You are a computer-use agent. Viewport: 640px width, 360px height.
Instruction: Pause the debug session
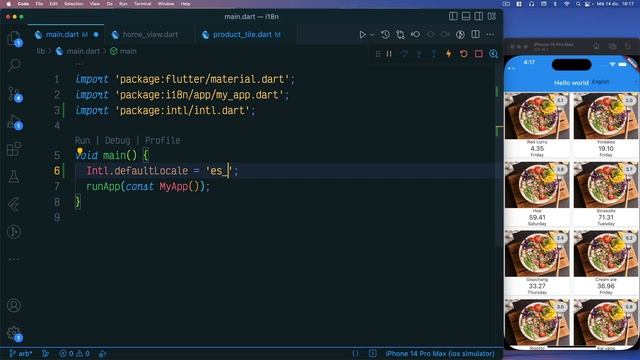click(x=389, y=54)
